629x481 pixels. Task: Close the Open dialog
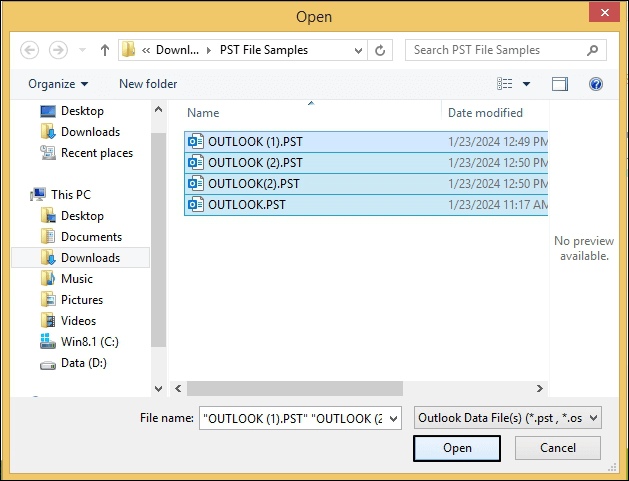pyautogui.click(x=605, y=12)
